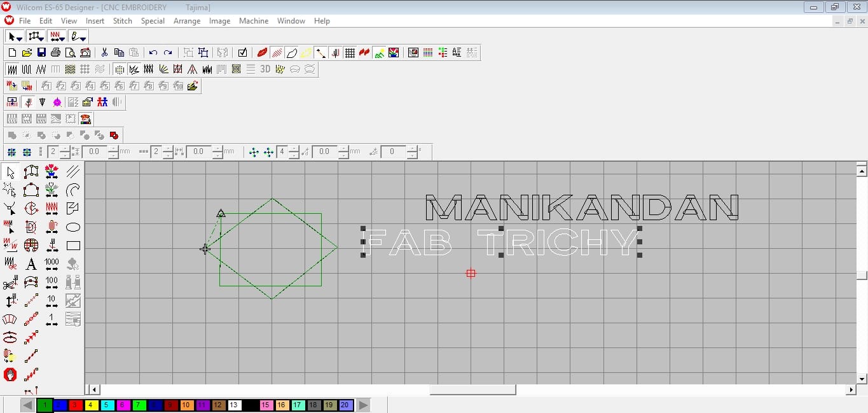This screenshot has width=868, height=413.
Task: Toggle show outlines icon
Action: 291,53
